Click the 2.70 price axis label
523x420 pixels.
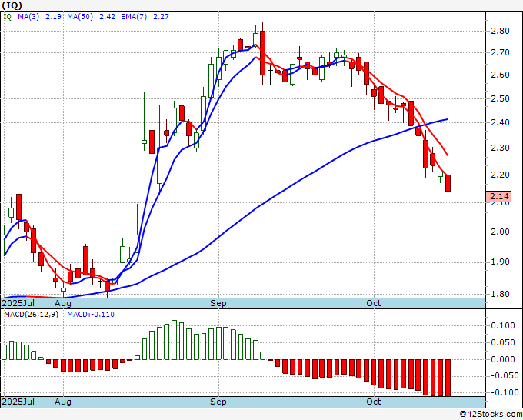pos(500,52)
